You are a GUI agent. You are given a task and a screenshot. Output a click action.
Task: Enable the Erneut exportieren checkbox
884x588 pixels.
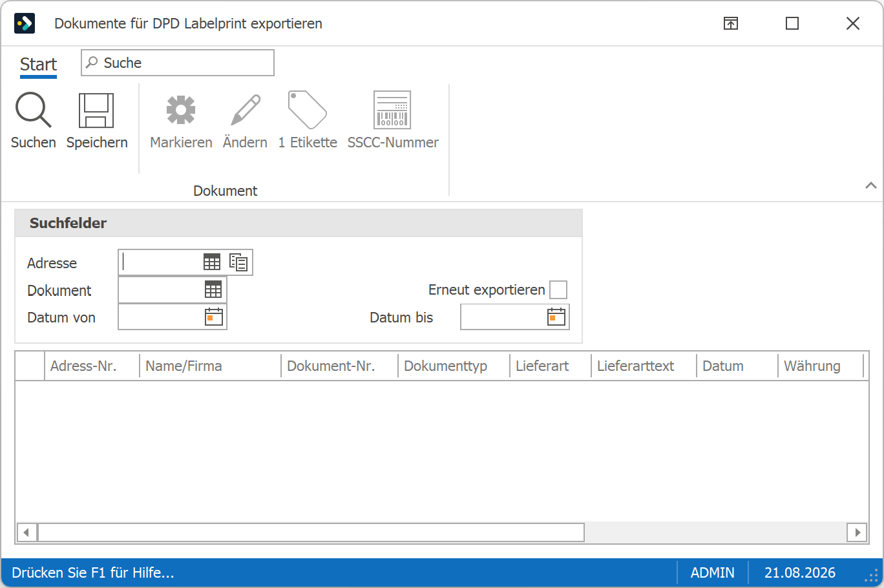coord(558,289)
